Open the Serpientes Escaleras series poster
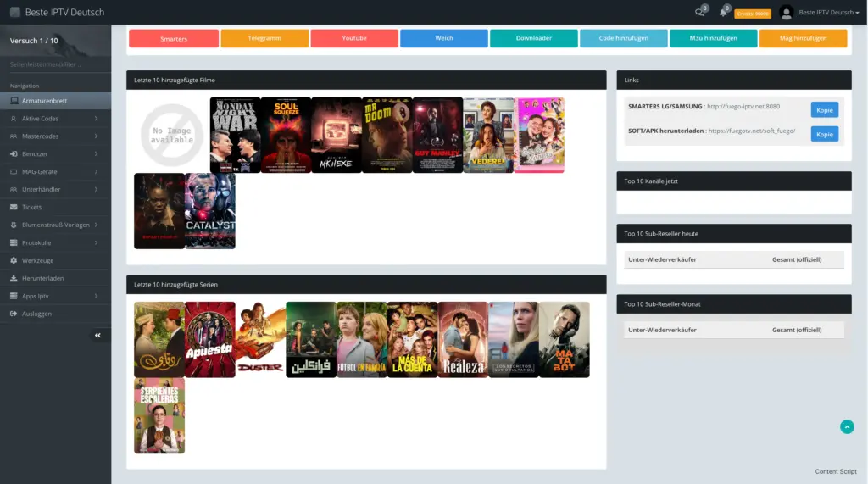 (159, 416)
